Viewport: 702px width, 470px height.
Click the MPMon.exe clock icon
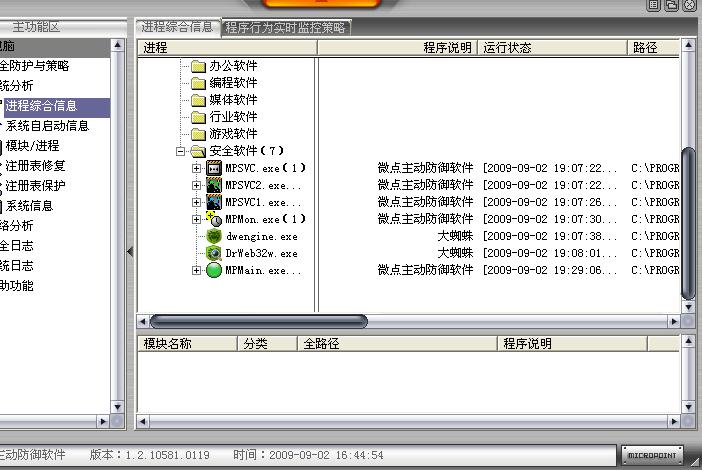pyautogui.click(x=214, y=219)
